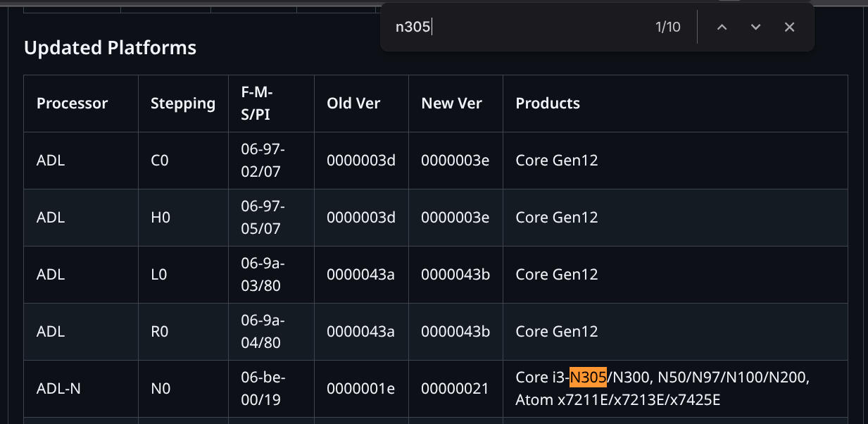Click the New Ver column header
The width and height of the screenshot is (868, 424).
coord(451,104)
